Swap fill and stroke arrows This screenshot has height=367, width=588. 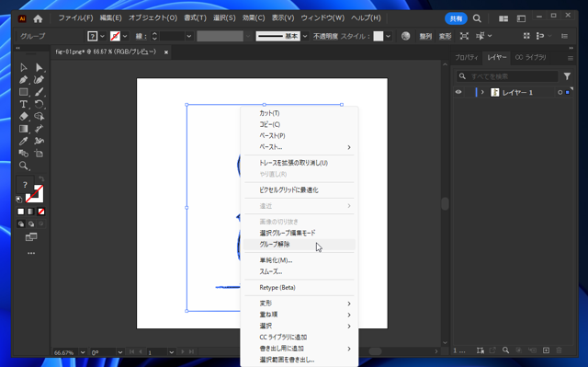(41, 179)
